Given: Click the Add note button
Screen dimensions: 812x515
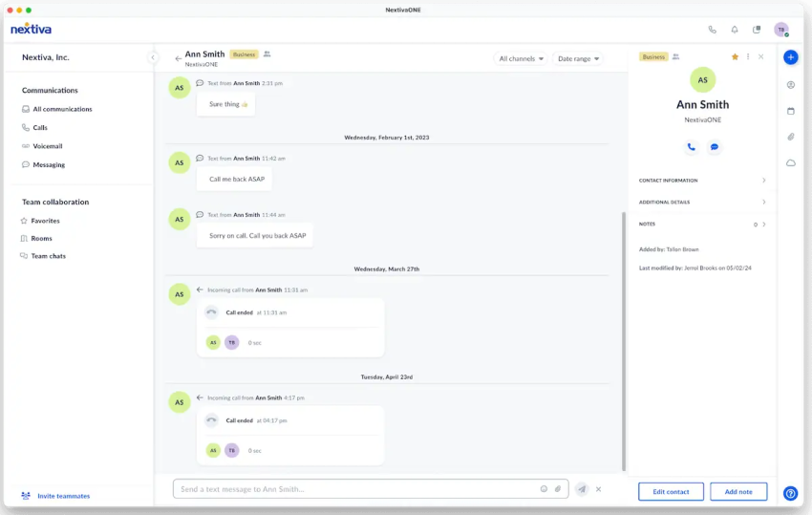Looking at the screenshot, I should pyautogui.click(x=738, y=492).
